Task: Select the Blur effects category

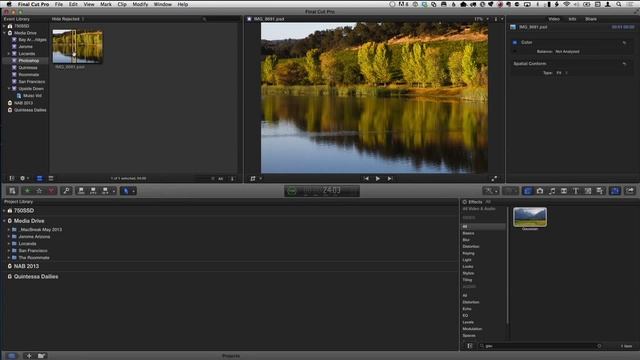Action: tap(466, 240)
